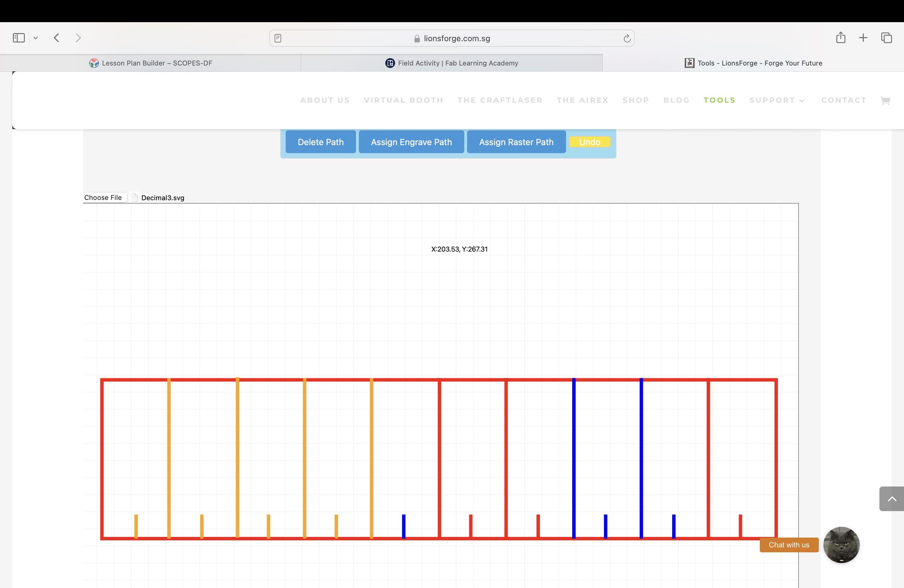
Task: Click the reload page icon
Action: pyautogui.click(x=627, y=38)
